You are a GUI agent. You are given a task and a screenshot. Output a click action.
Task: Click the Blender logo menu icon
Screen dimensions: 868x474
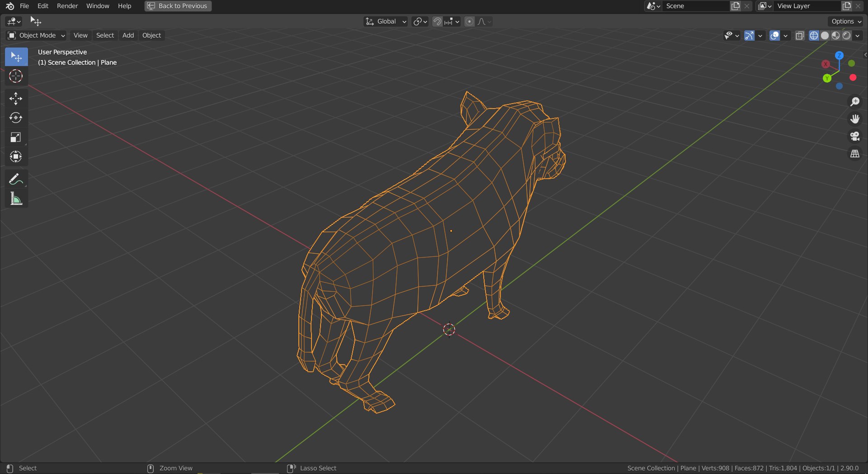click(x=10, y=6)
